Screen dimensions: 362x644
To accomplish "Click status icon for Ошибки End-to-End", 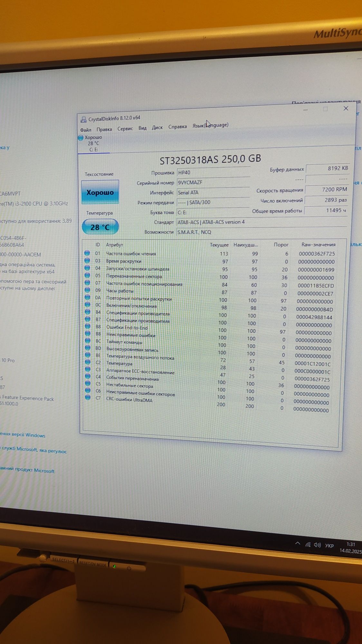I will 87,326.
